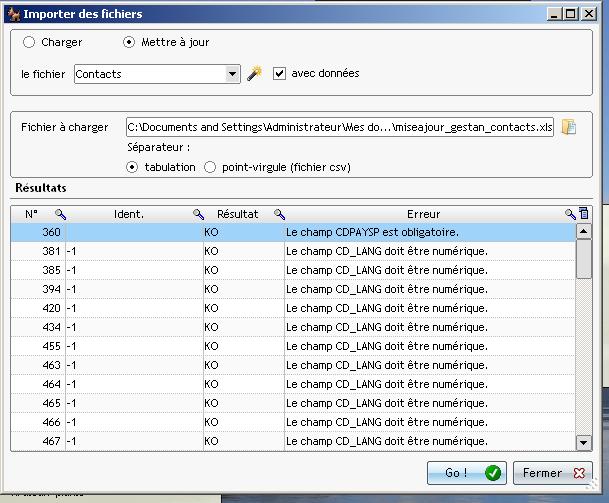This screenshot has width=609, height=503.
Task: Sort by the Ident. column header
Action: (x=129, y=214)
